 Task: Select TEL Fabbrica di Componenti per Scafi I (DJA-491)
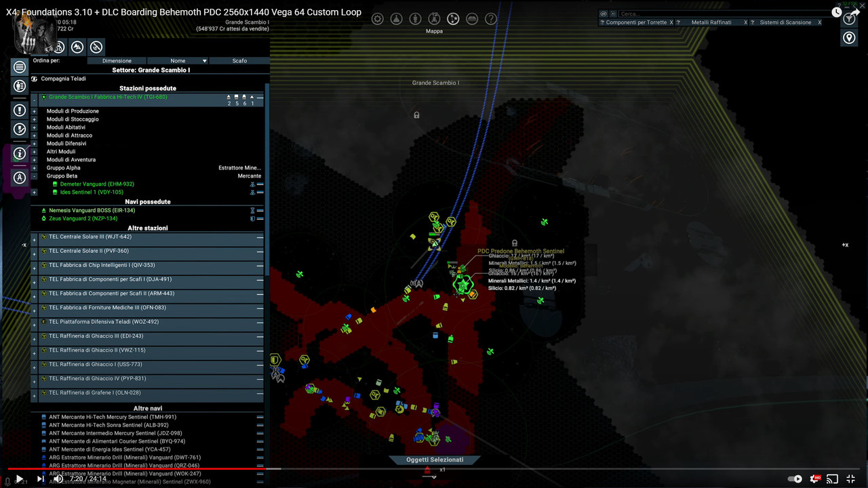point(151,280)
